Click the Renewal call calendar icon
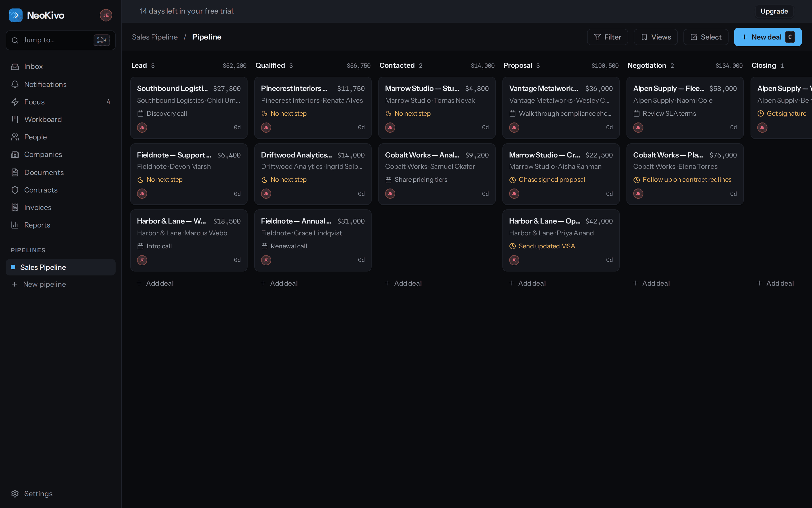This screenshot has width=812, height=508. 264,246
